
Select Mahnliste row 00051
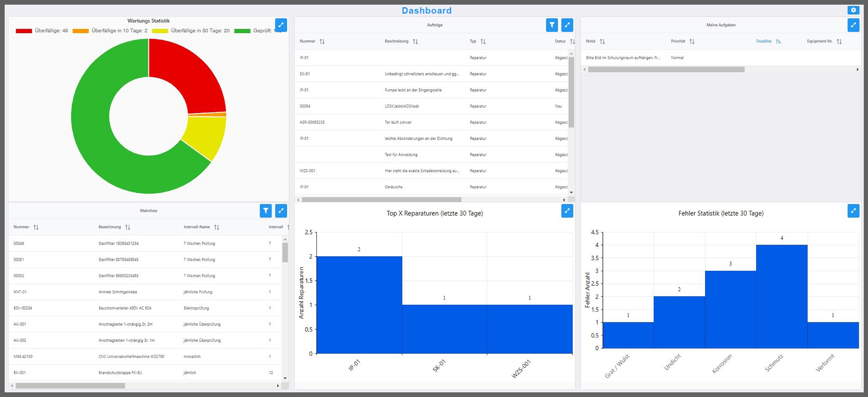coord(145,259)
